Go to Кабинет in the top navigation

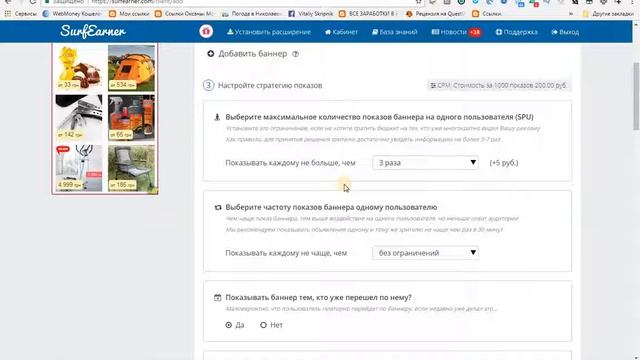(x=341, y=32)
